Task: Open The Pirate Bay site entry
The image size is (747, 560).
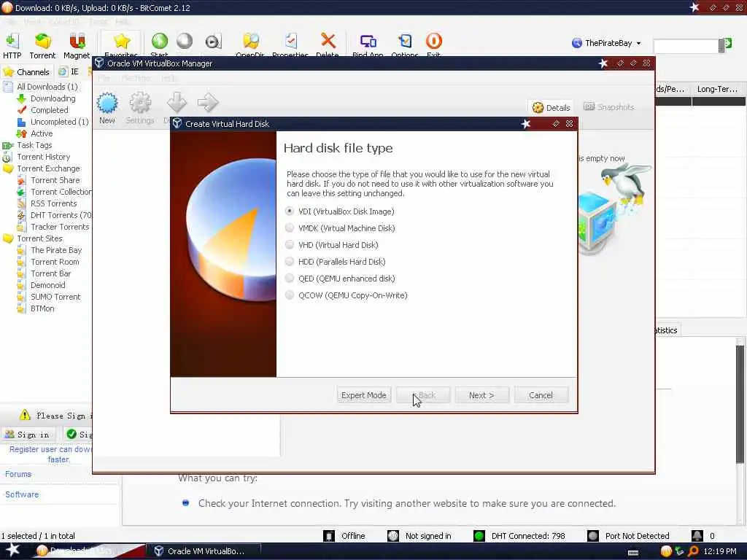Action: pos(50,250)
